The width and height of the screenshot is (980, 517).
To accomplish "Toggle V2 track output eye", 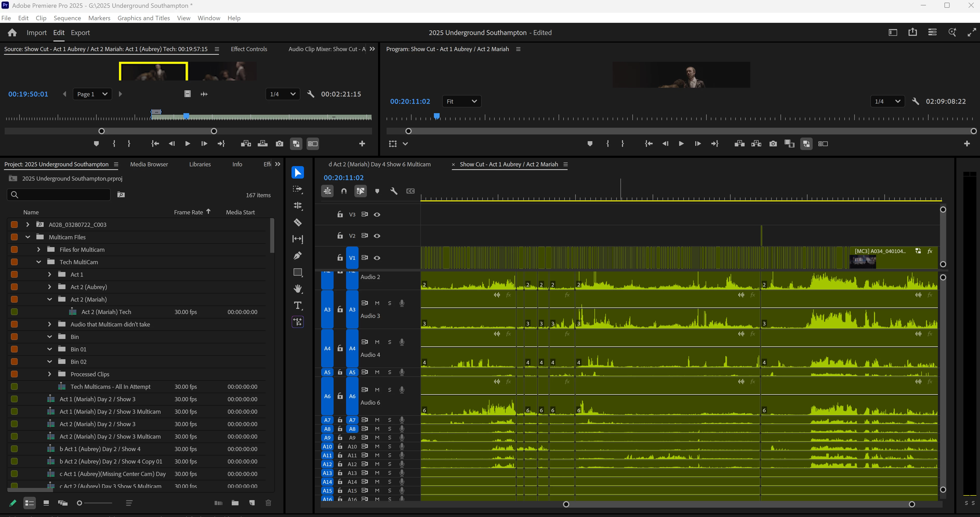I will tap(377, 236).
